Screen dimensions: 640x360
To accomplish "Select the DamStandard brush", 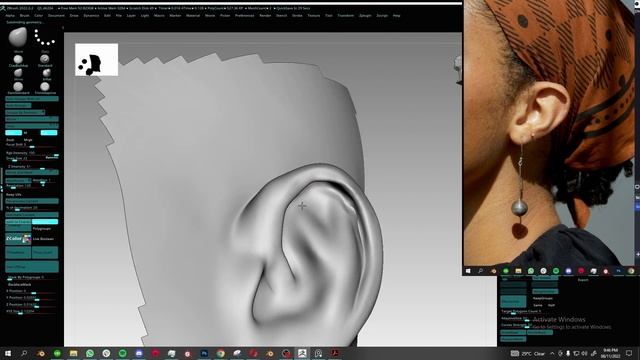I will coord(18,87).
